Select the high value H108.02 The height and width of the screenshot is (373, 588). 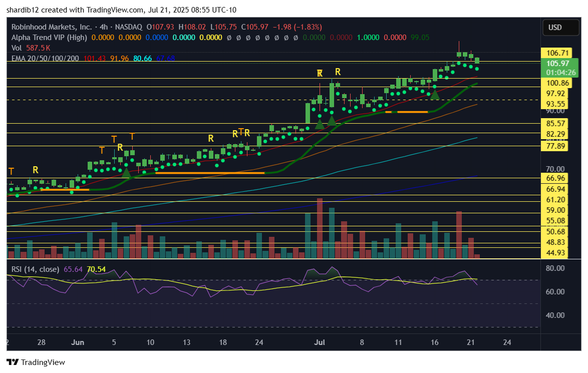pos(192,27)
